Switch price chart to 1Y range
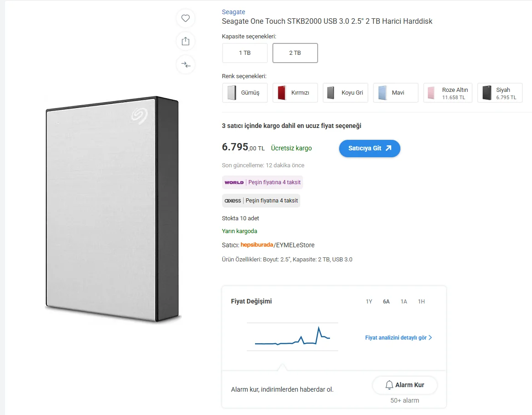 [369, 302]
